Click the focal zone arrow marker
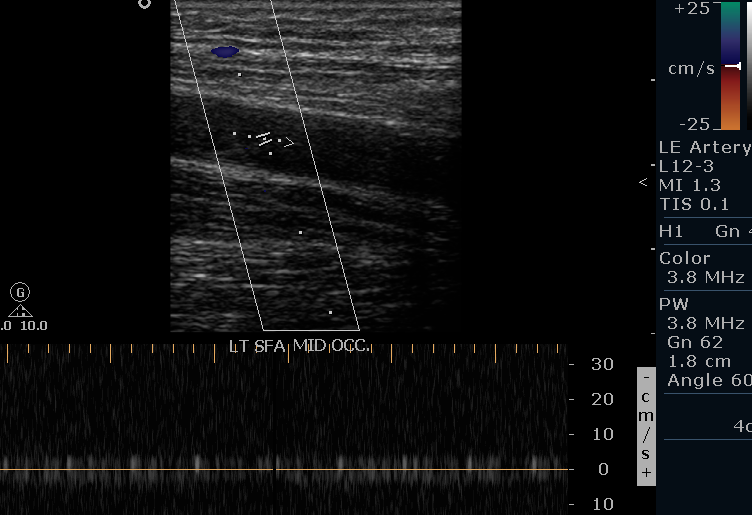Screen dimensions: 752x515 [643, 182]
